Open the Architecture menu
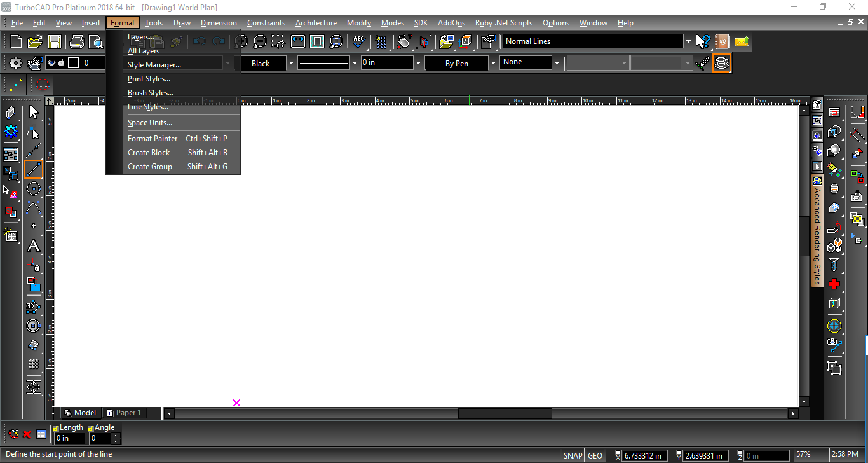The image size is (868, 463). pyautogui.click(x=316, y=23)
